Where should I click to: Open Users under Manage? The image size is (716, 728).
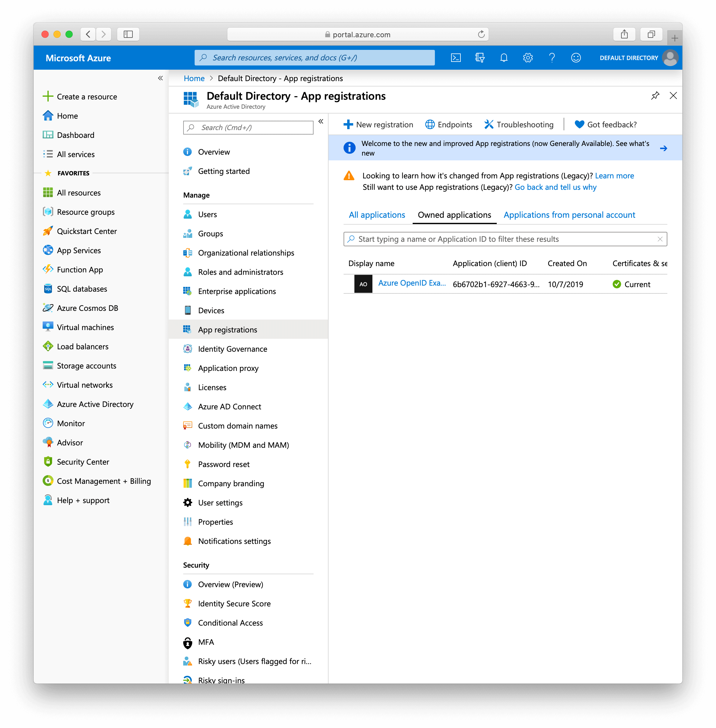point(200,214)
